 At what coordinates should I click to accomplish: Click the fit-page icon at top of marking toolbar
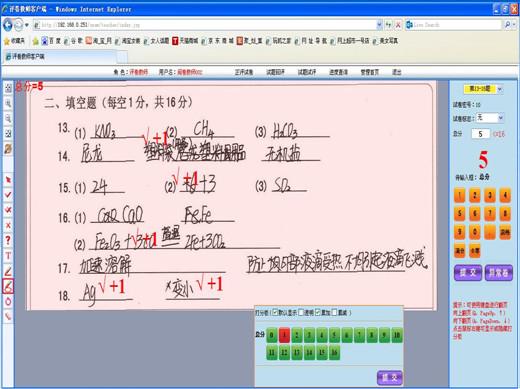(x=8, y=88)
